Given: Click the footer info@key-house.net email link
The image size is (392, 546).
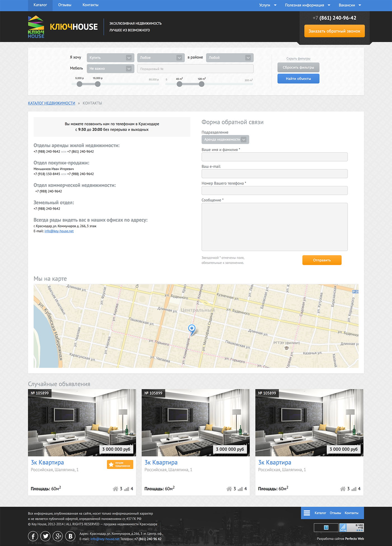Looking at the screenshot, I should tap(105, 539).
